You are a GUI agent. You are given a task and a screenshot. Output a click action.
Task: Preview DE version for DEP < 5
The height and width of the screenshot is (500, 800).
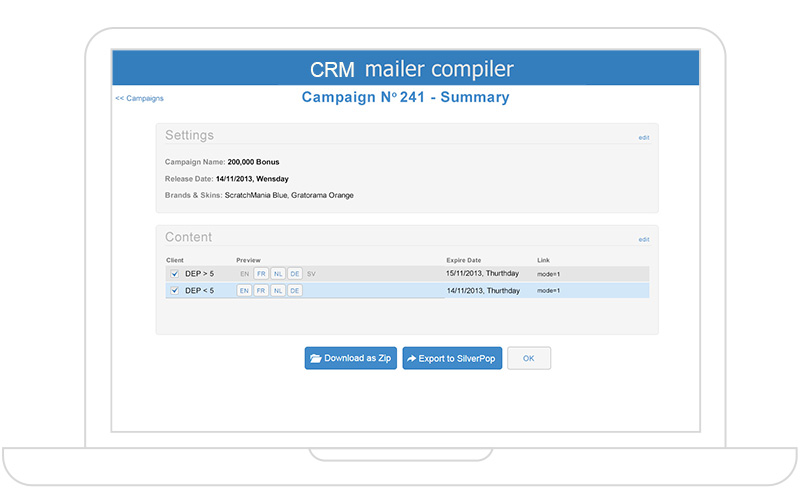click(295, 291)
